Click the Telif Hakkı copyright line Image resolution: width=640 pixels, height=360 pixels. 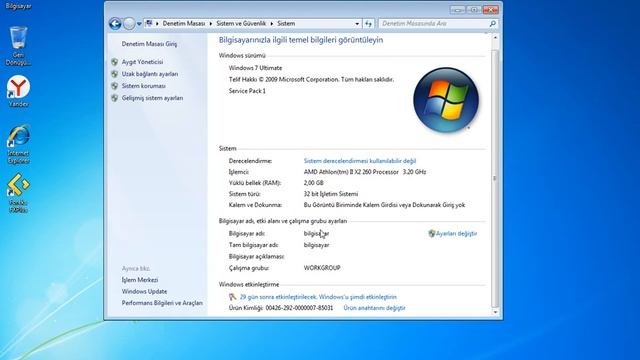tap(311, 80)
